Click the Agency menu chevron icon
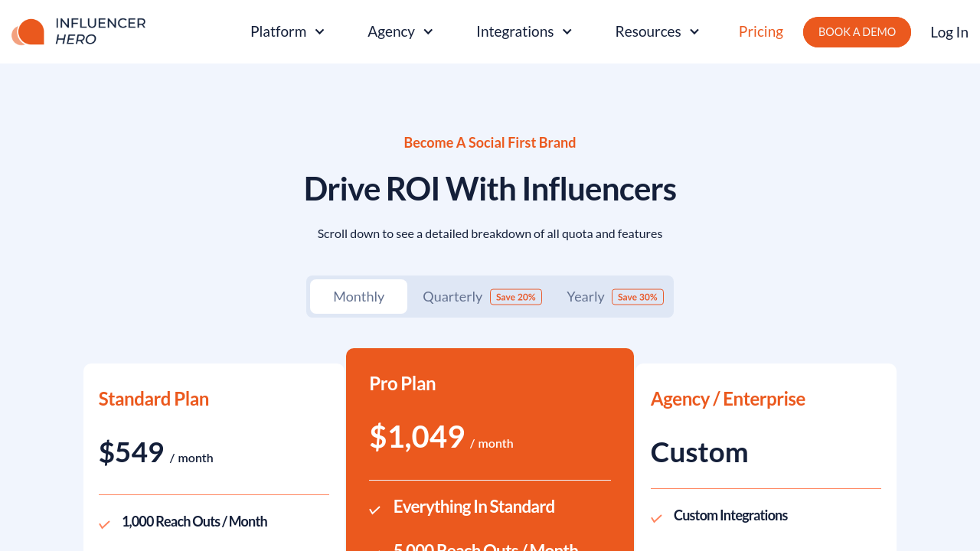Image resolution: width=980 pixels, height=551 pixels. point(427,31)
